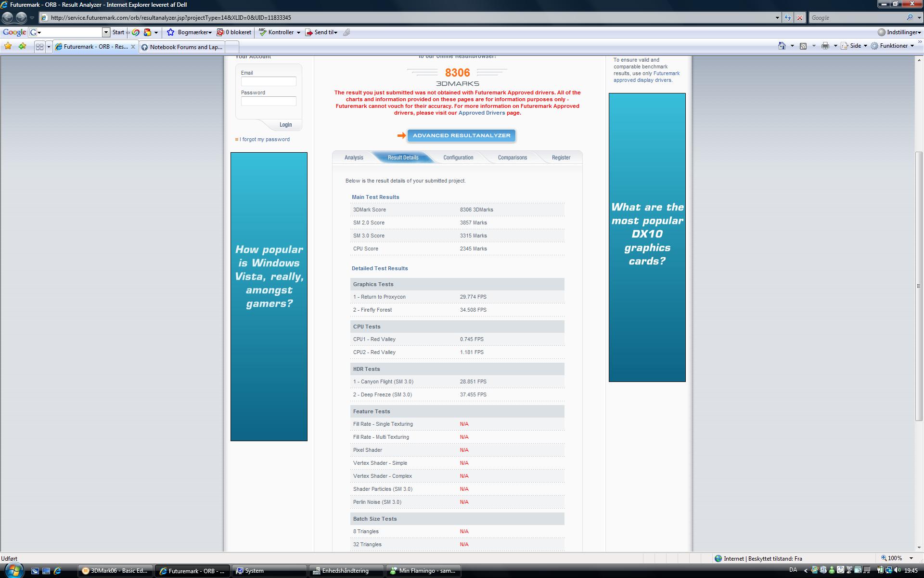Open the Indstillinger dropdown
This screenshot has height=578, width=924.
[x=920, y=33]
